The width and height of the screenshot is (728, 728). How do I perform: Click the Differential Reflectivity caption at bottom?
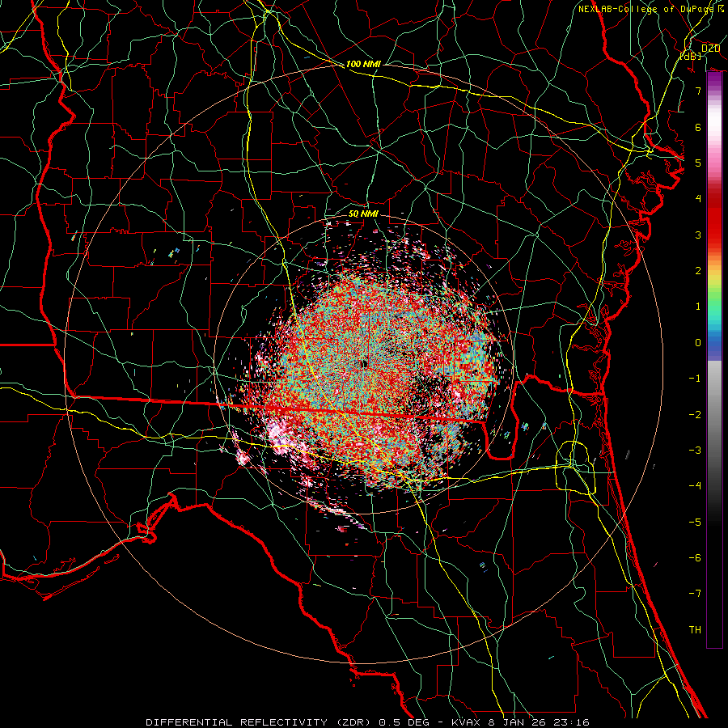point(367,722)
